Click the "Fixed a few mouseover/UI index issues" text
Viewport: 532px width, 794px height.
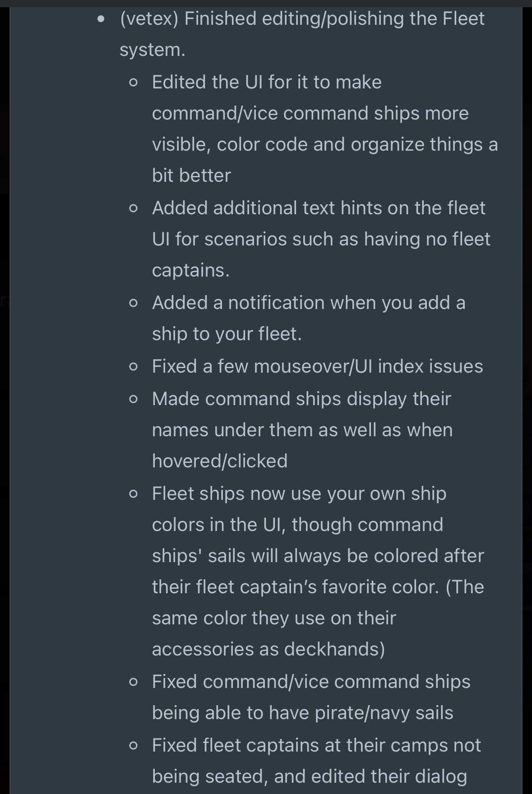[317, 366]
